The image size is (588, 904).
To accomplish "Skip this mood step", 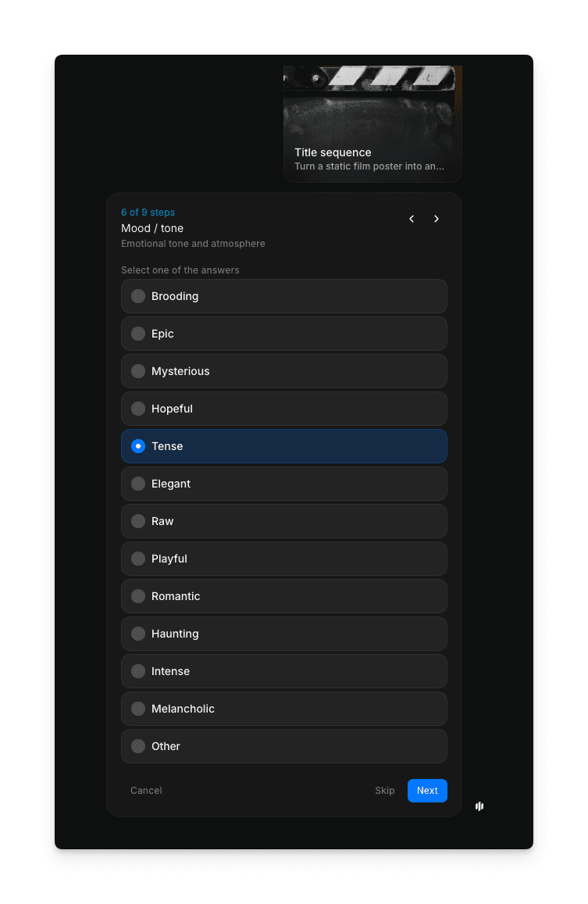I will coord(384,791).
